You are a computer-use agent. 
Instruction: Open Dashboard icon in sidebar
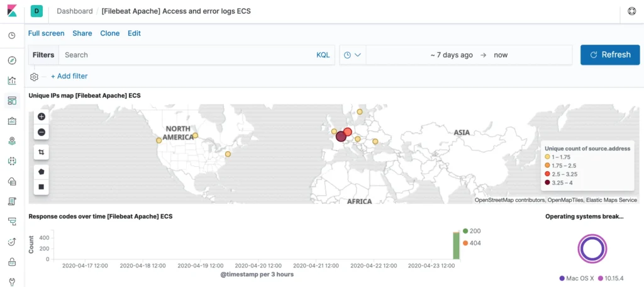click(12, 101)
